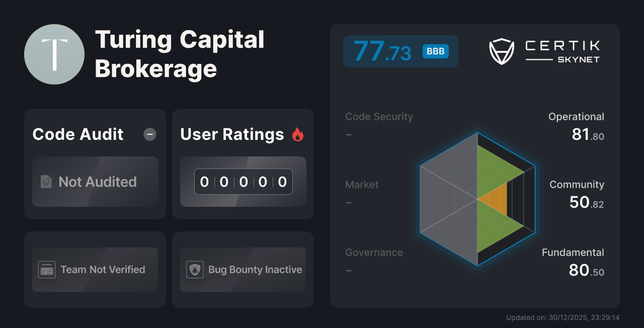Click the minus icon in the Code Audit header
Screen dimensions: 644x328
click(149, 134)
